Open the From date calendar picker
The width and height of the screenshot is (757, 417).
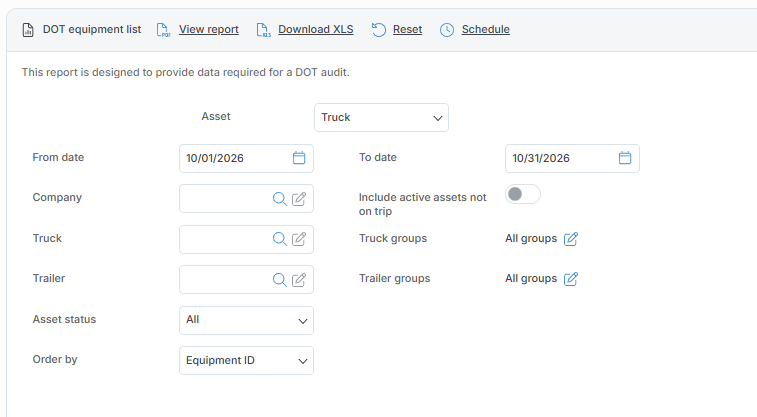pos(299,158)
